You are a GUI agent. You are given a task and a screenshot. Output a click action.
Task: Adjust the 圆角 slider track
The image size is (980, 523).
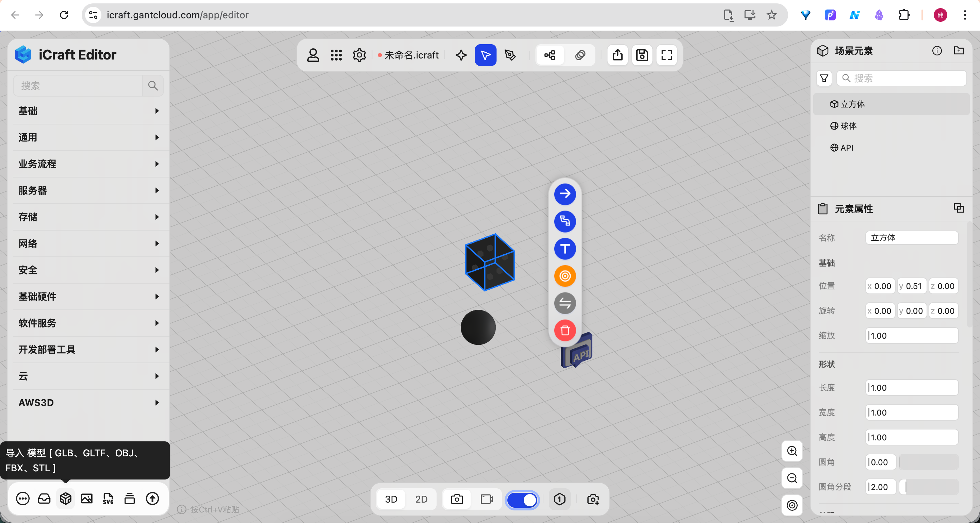point(928,462)
